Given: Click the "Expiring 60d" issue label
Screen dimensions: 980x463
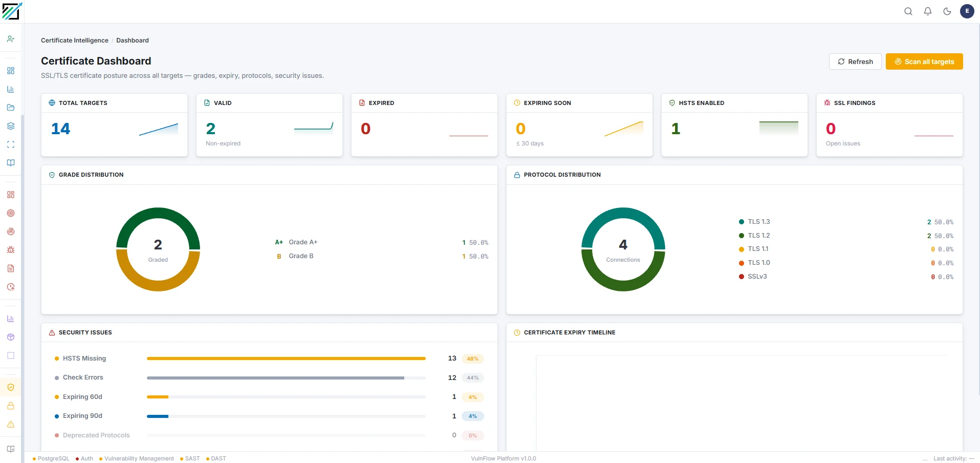Looking at the screenshot, I should pos(82,397).
